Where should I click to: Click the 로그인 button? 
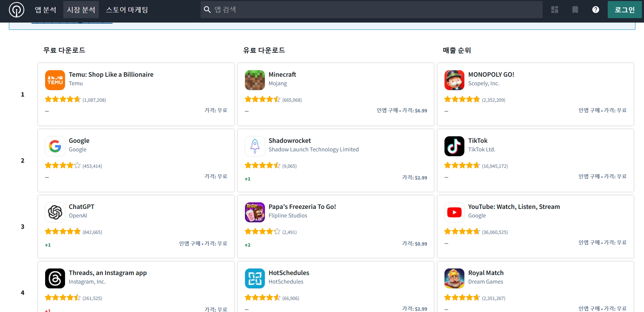click(x=625, y=10)
